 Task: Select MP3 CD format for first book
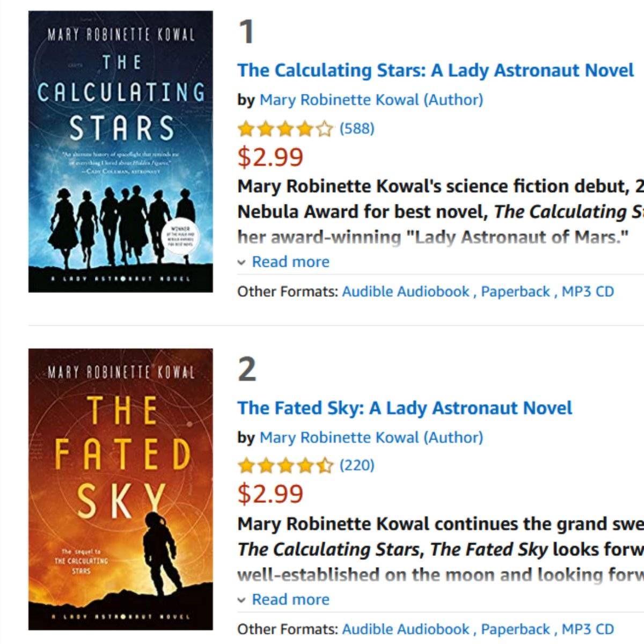[588, 291]
